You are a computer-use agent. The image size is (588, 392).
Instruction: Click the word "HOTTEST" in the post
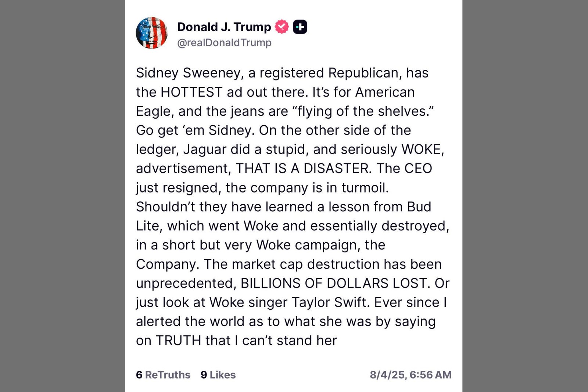[191, 92]
